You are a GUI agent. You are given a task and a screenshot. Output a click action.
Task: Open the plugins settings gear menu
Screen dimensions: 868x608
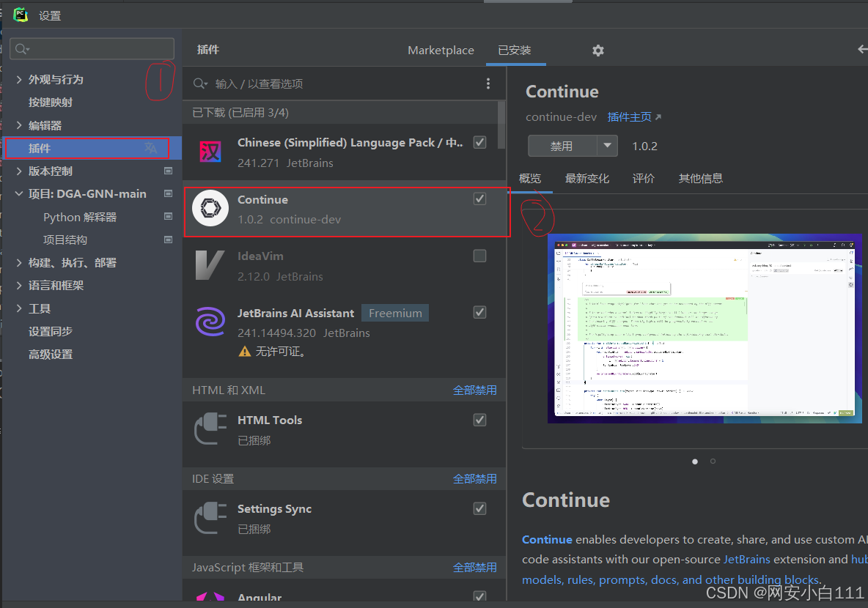click(x=597, y=50)
